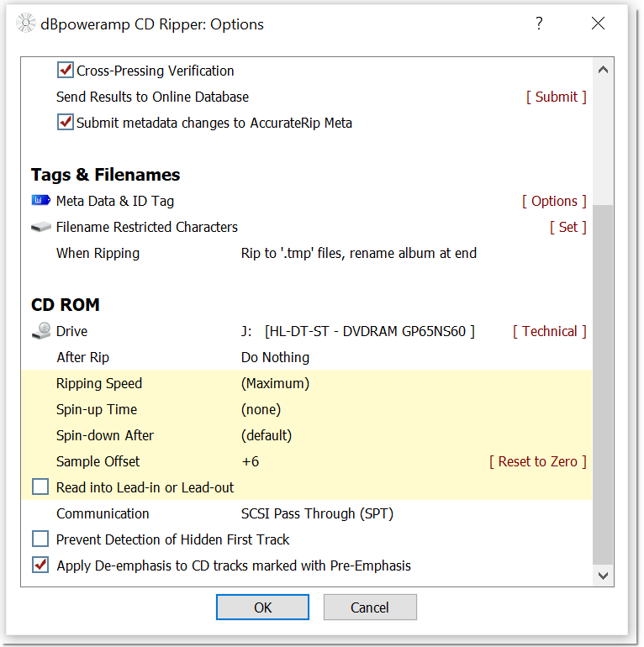This screenshot has height=647, width=644.
Task: Click the Sample Offset value field
Action: (x=251, y=461)
